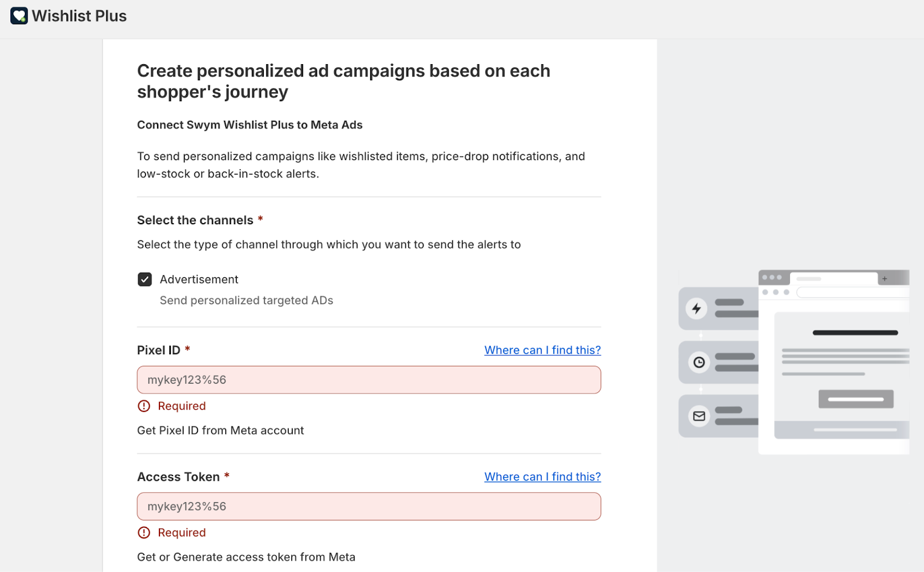Viewport: 924px width, 572px height.
Task: Click the Advertisement checkbox label text
Action: (199, 280)
